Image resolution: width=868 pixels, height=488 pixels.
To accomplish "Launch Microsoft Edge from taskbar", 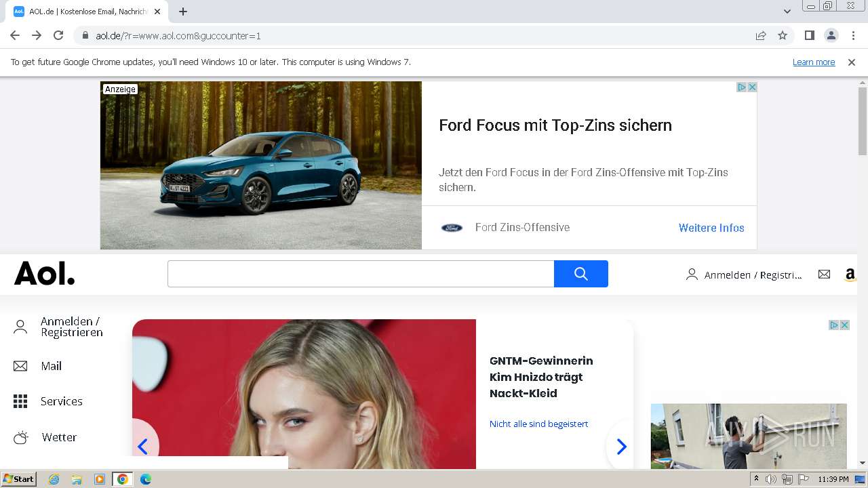I will [146, 479].
